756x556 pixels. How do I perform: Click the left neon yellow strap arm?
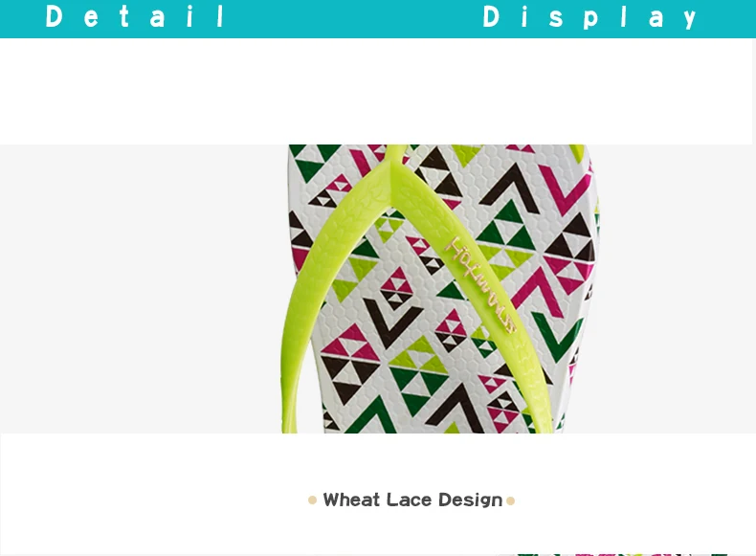[319, 299]
